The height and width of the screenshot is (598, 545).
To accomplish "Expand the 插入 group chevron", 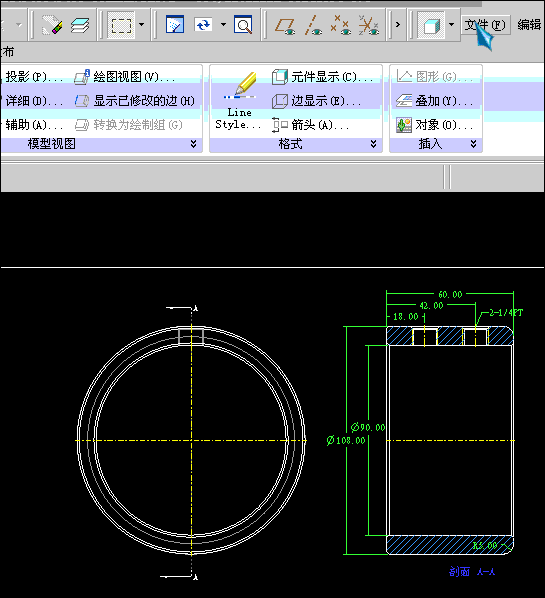I will [473, 144].
